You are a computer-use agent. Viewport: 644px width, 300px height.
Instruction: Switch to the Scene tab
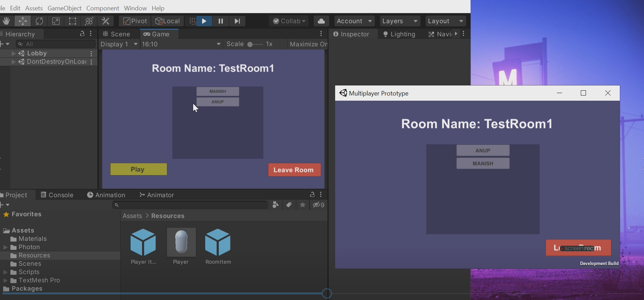point(117,34)
